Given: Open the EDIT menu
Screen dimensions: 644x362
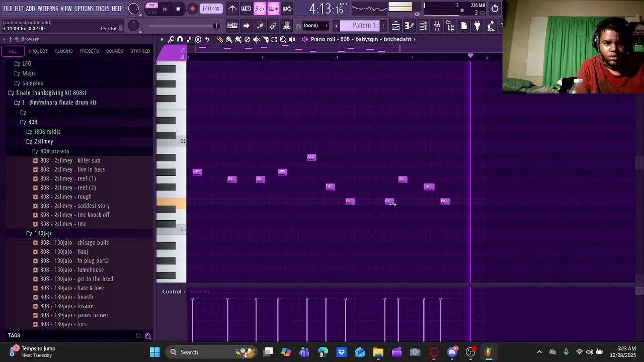Looking at the screenshot, I should (19, 9).
